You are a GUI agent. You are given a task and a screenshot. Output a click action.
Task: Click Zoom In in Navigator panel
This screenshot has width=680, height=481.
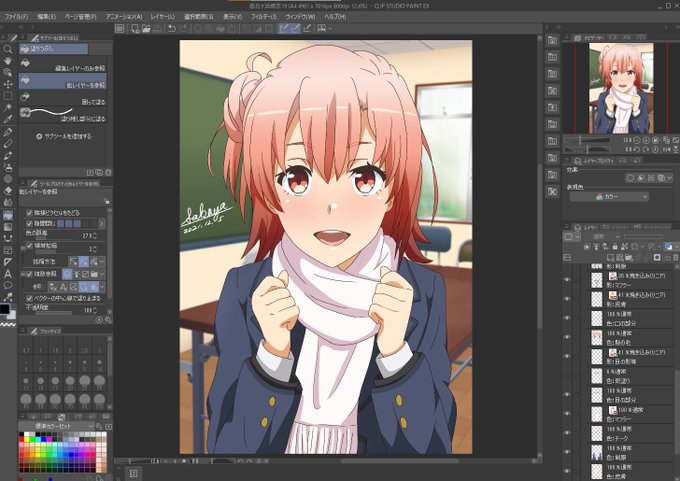click(646, 141)
